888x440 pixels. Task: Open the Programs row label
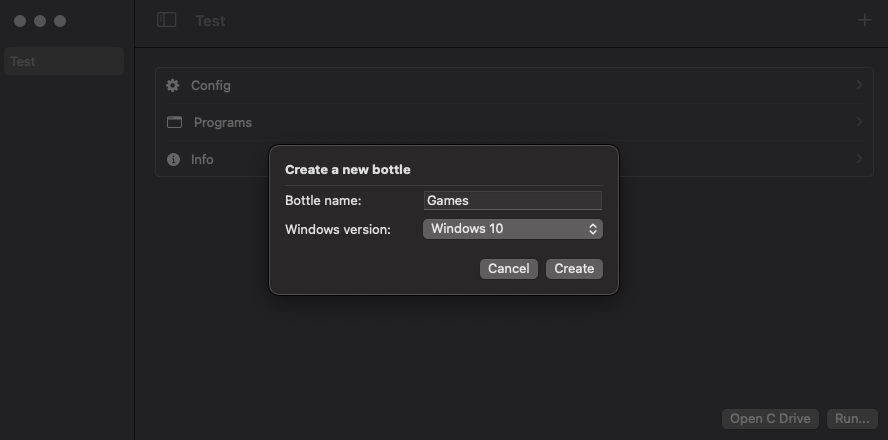pos(223,122)
